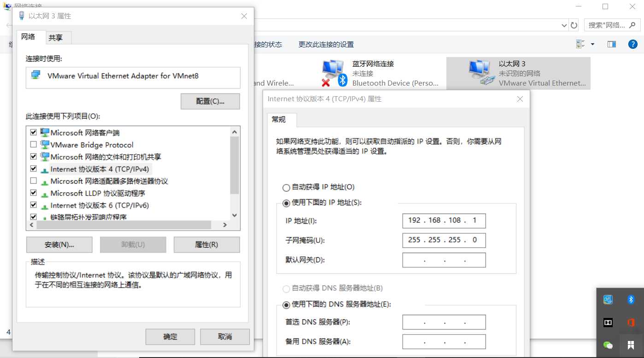Screen dimensions: 644x358
Task: Uncheck Internet 协议版本 4 (TCP/IPv4) checkbox
Action: 33,169
